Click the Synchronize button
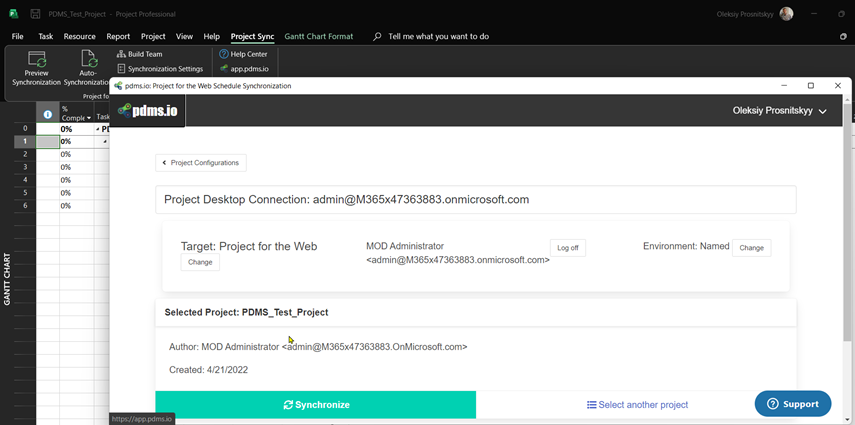 coord(316,405)
